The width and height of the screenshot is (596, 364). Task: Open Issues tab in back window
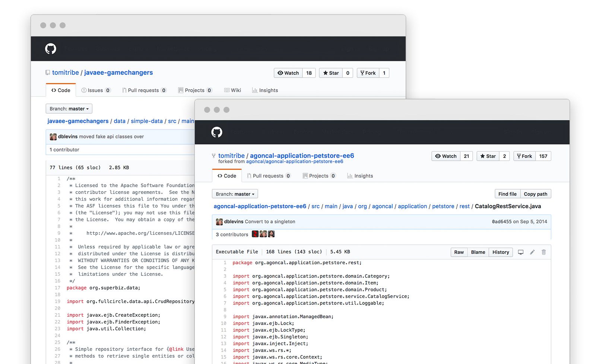pos(96,90)
